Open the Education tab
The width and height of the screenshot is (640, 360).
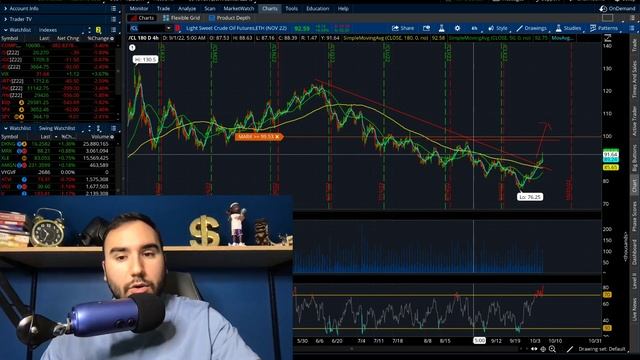(x=318, y=9)
